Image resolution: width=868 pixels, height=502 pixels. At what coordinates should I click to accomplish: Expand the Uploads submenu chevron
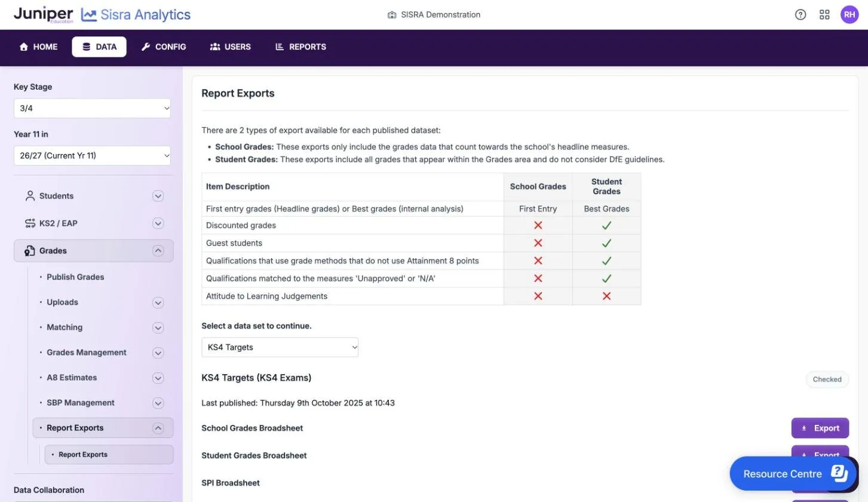pyautogui.click(x=158, y=302)
